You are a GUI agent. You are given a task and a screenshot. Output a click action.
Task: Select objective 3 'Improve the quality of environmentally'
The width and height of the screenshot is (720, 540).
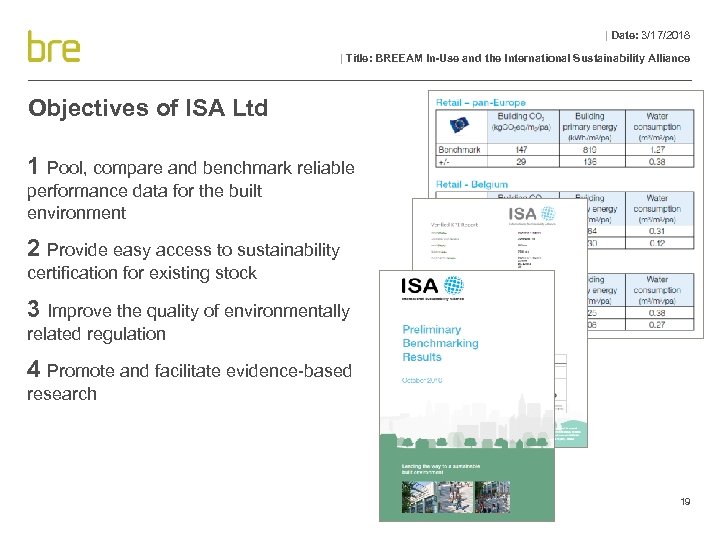188,321
